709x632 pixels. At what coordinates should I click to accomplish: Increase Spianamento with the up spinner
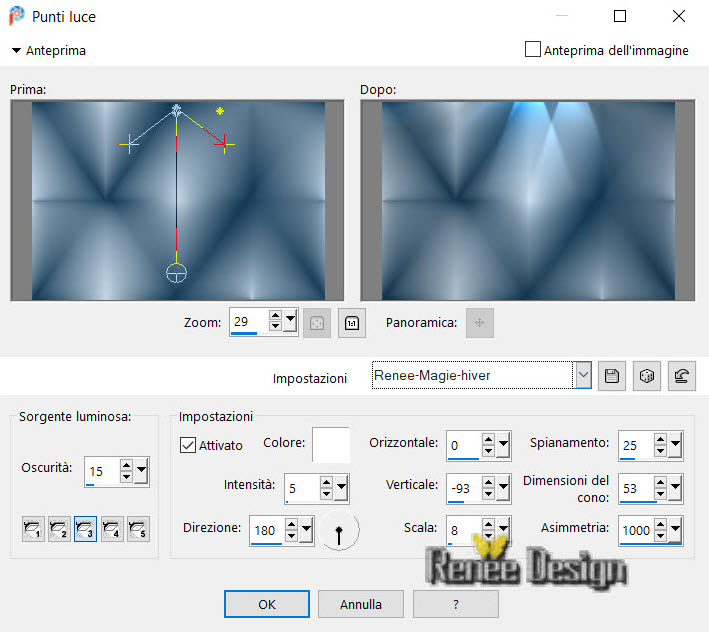click(661, 439)
